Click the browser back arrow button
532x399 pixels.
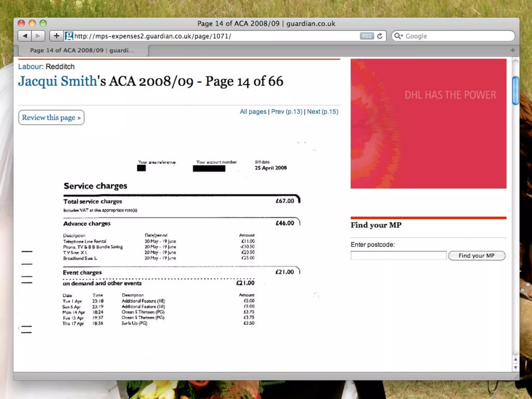pyautogui.click(x=25, y=36)
